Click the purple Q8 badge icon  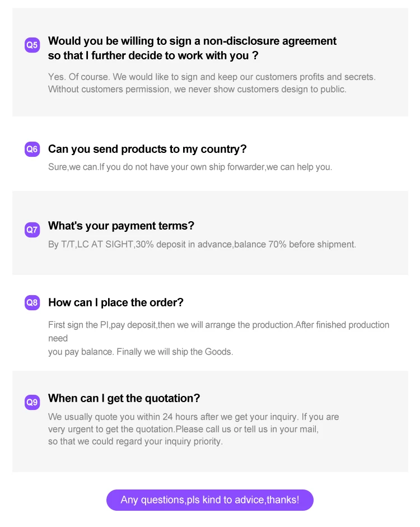click(32, 303)
